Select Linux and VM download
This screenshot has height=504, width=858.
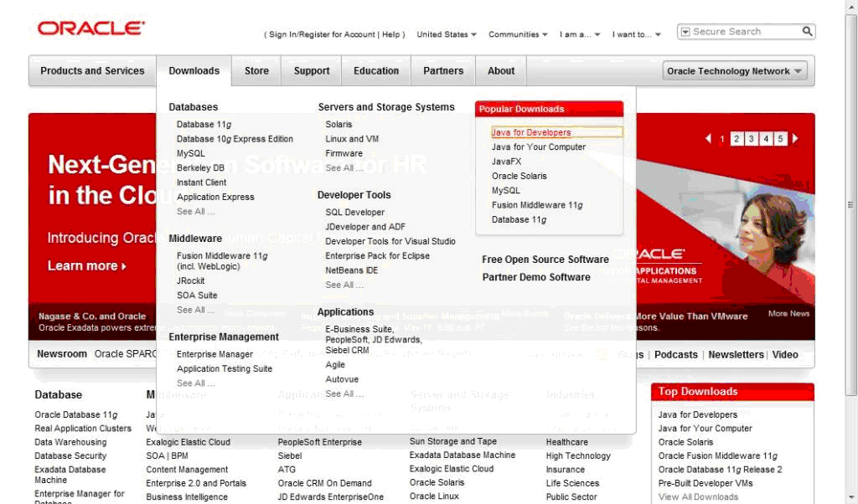(x=352, y=139)
